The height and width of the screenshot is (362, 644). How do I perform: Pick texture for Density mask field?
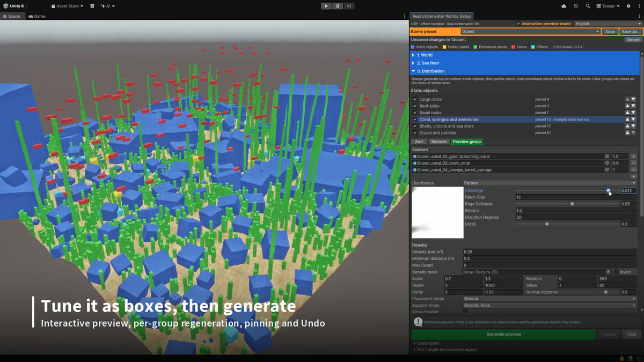608,272
